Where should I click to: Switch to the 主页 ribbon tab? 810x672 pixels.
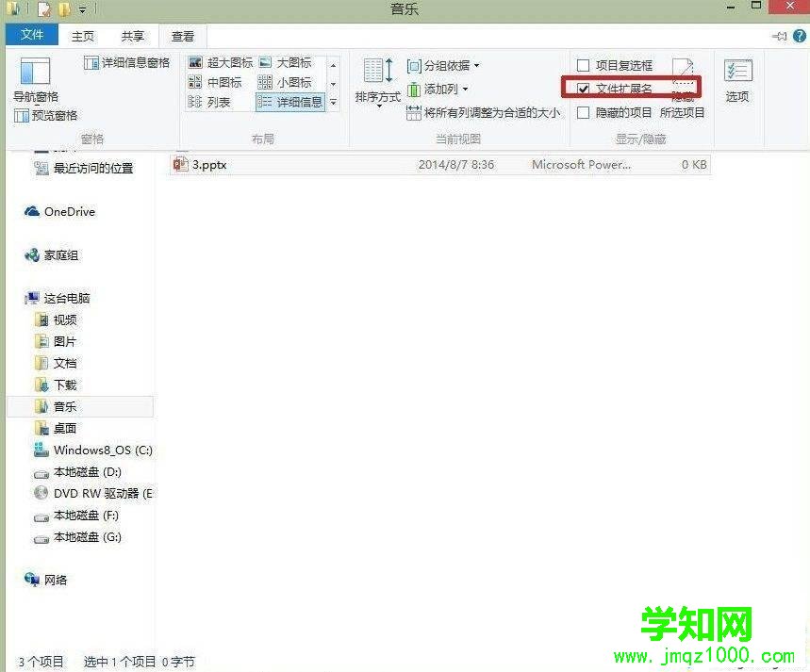tap(83, 36)
